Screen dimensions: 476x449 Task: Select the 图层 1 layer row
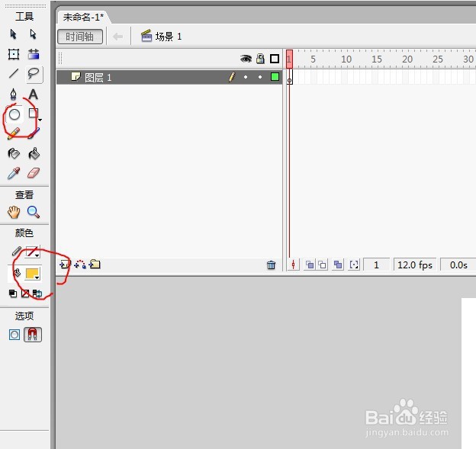[x=169, y=77]
